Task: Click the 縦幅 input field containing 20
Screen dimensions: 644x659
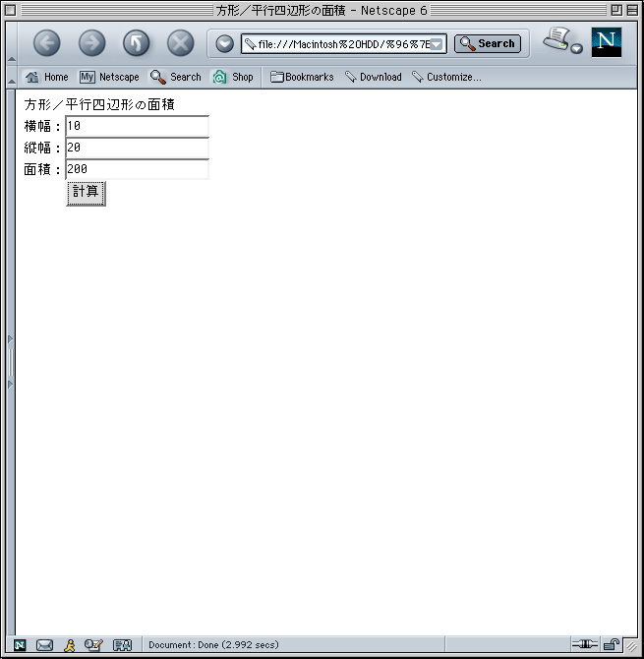Action: tap(138, 148)
